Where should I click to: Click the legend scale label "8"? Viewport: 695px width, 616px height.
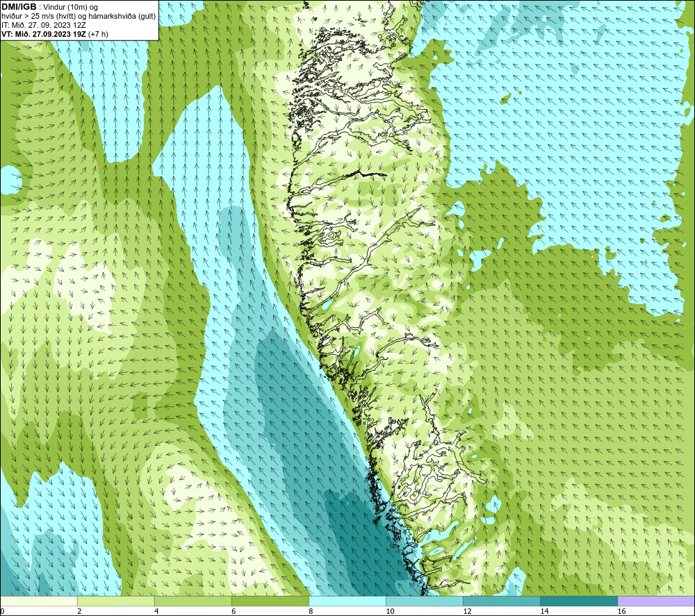311,611
